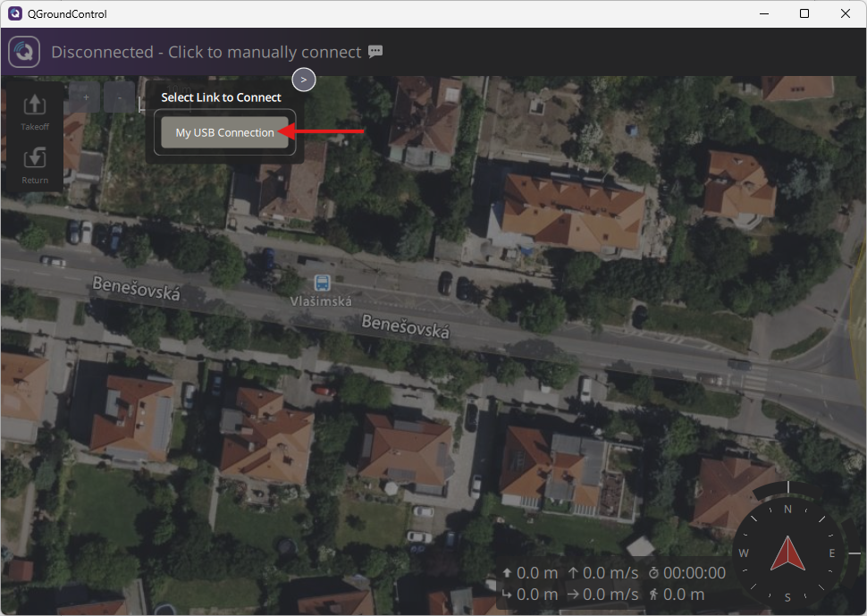The width and height of the screenshot is (867, 616).
Task: Zoom out the map with minus button
Action: pos(119,97)
